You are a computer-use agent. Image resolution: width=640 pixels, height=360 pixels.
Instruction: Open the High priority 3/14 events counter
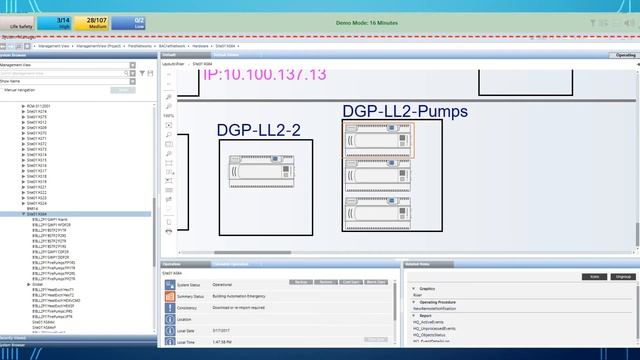coord(54,23)
